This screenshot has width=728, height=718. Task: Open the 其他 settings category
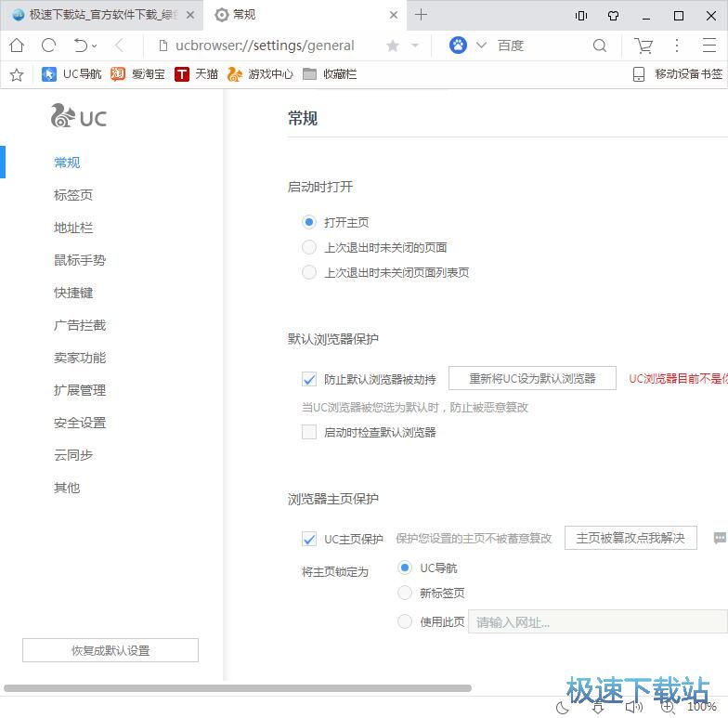tap(67, 488)
